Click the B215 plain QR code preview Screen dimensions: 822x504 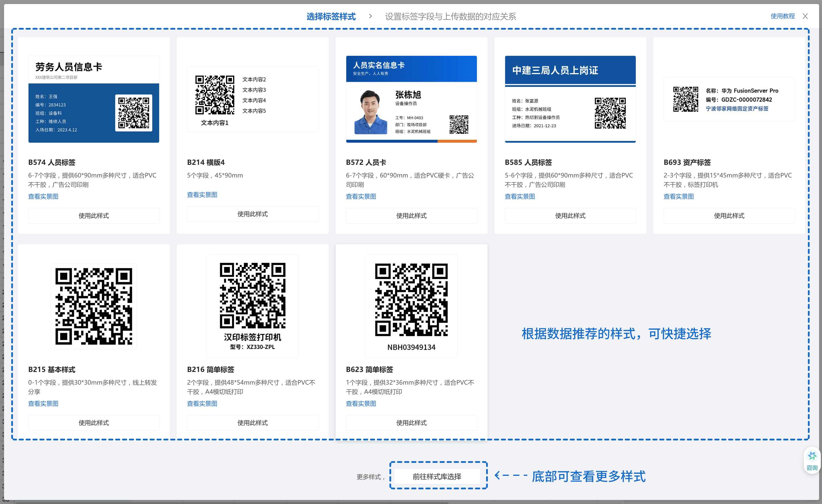click(x=94, y=306)
